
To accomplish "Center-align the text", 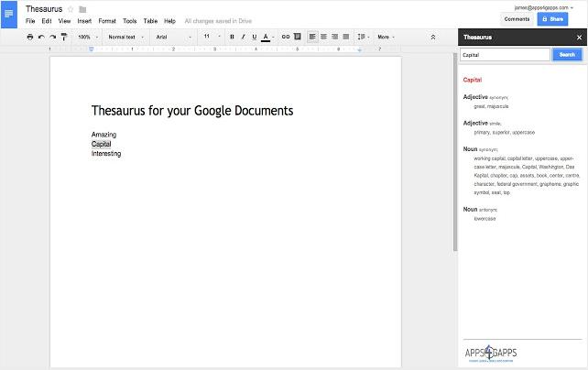I will click(x=323, y=37).
